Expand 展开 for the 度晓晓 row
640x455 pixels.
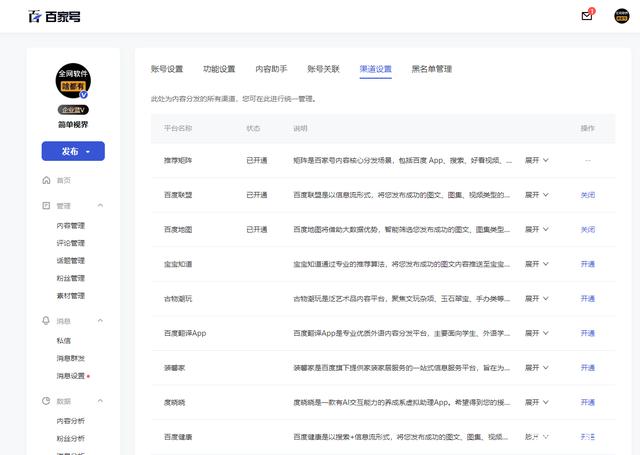pos(536,402)
